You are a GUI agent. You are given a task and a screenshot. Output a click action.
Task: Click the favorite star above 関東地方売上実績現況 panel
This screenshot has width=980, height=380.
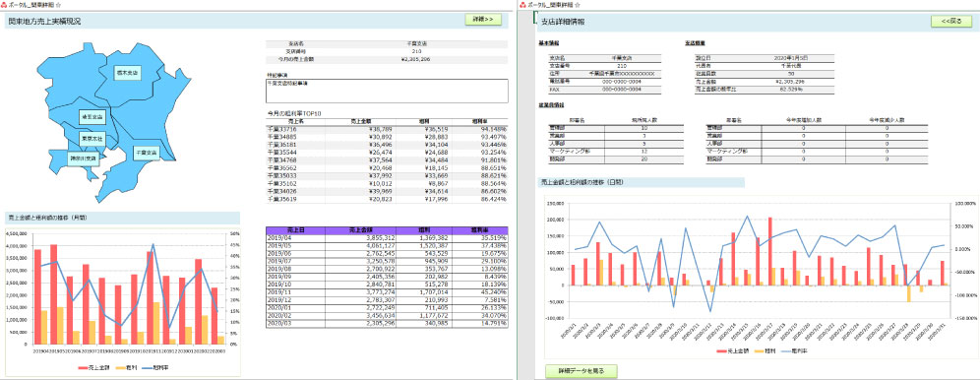[x=59, y=4]
